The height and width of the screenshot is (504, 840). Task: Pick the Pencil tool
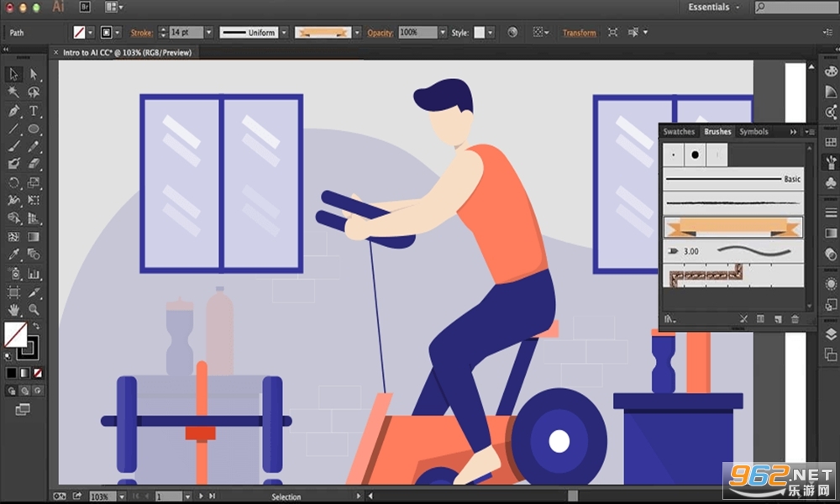[x=34, y=146]
